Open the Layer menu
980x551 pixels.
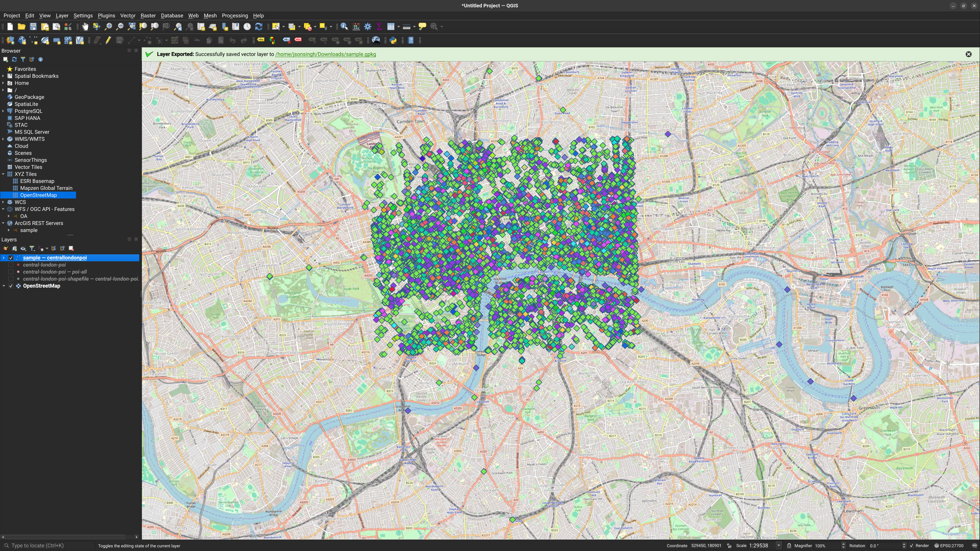pos(62,16)
